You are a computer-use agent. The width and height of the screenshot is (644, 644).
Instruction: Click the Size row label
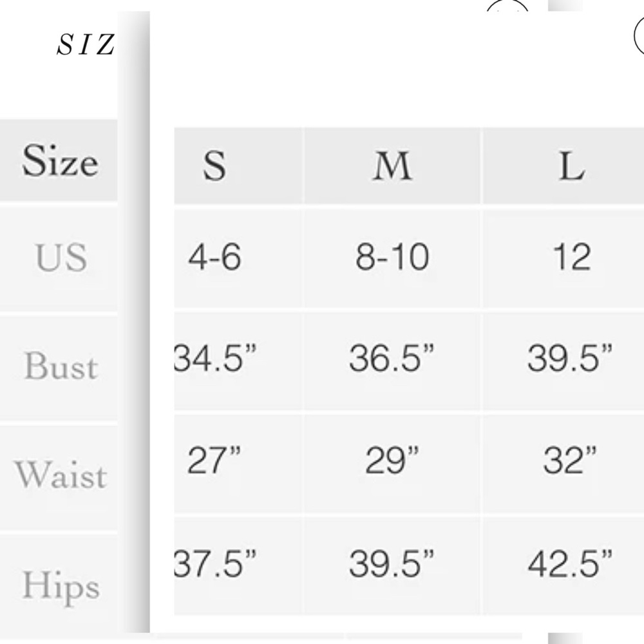(x=59, y=160)
